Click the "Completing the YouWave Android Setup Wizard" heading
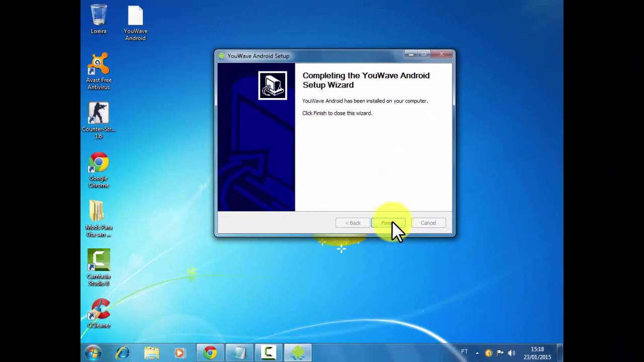Screen dimensions: 644x362 [366, 80]
